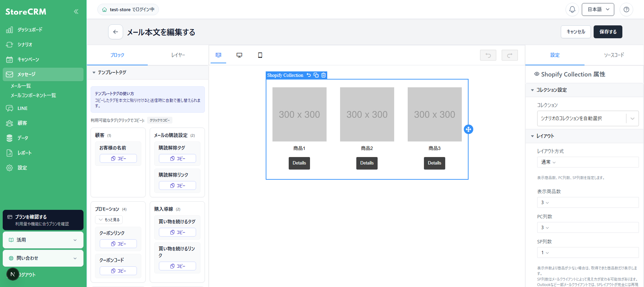Go to the LINE section

click(x=43, y=108)
